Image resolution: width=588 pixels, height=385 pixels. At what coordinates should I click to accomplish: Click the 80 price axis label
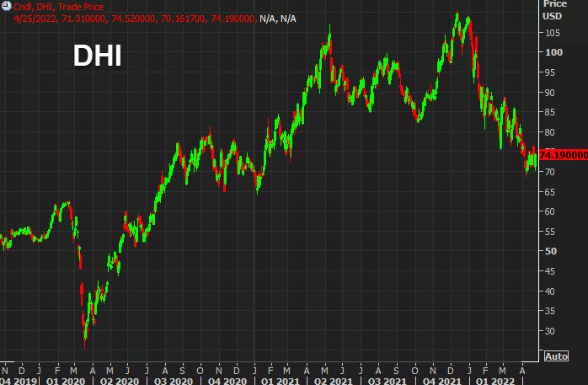pos(550,132)
